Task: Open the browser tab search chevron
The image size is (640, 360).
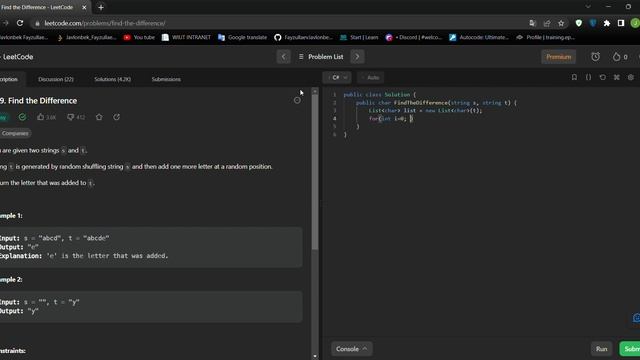Action: point(588,7)
